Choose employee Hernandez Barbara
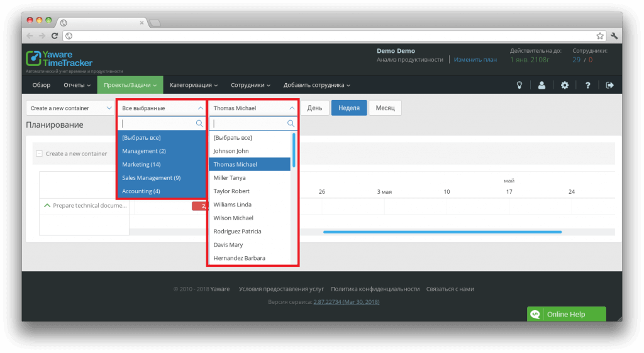 [250, 257]
